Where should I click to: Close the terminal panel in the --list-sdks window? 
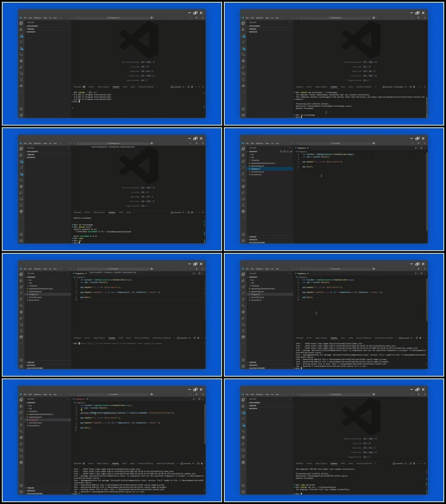[203, 87]
